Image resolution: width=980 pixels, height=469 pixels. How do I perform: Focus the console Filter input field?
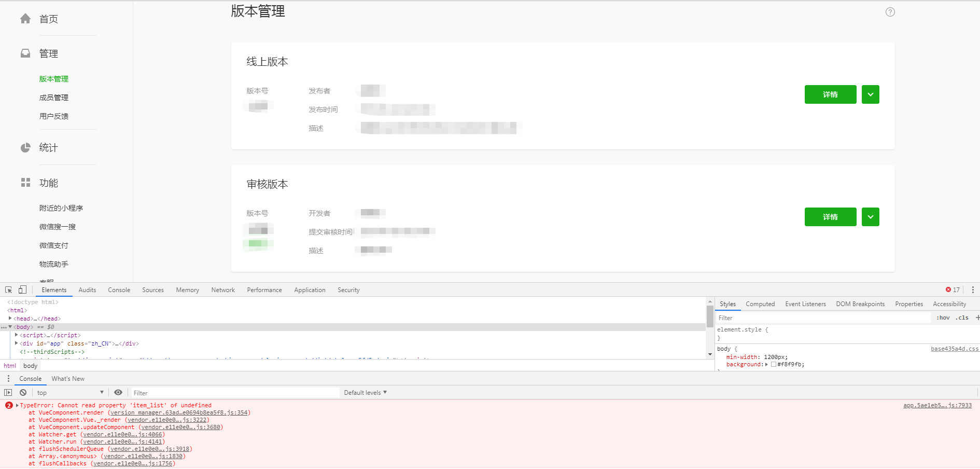point(235,393)
